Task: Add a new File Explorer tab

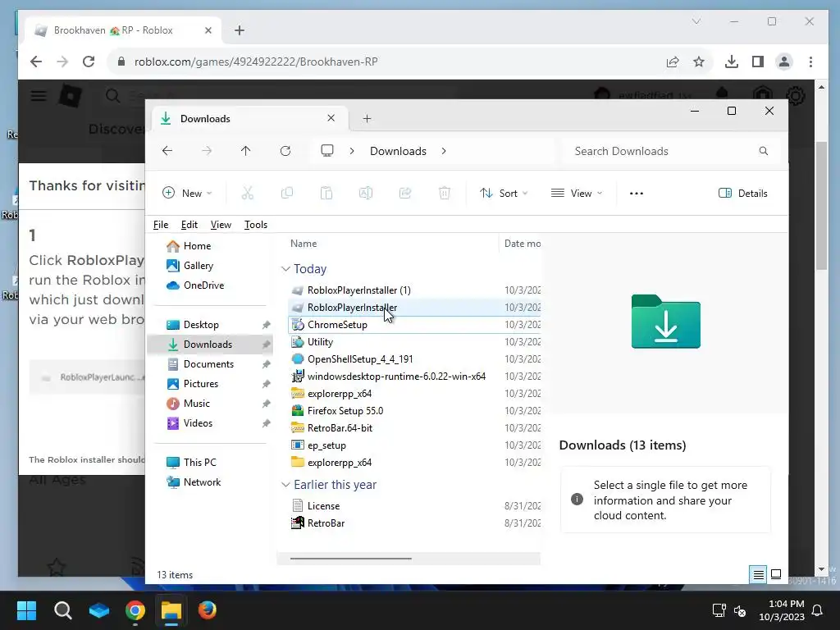Action: tap(367, 118)
